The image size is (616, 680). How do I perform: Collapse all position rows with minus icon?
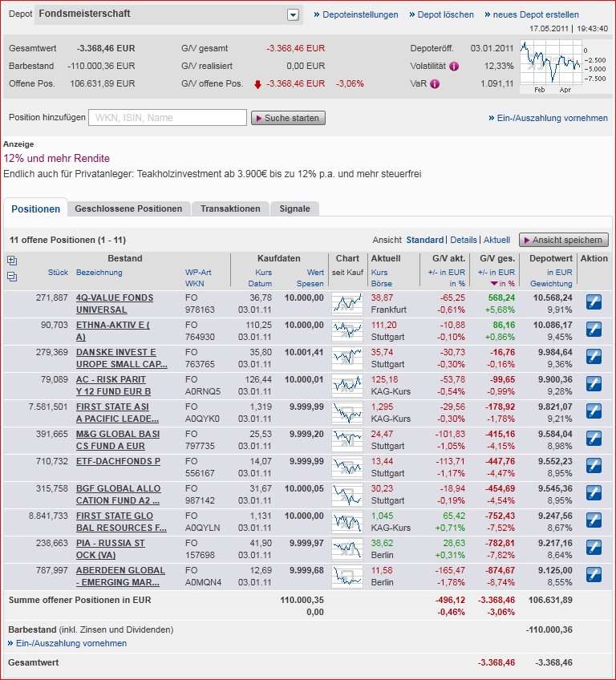[12, 276]
